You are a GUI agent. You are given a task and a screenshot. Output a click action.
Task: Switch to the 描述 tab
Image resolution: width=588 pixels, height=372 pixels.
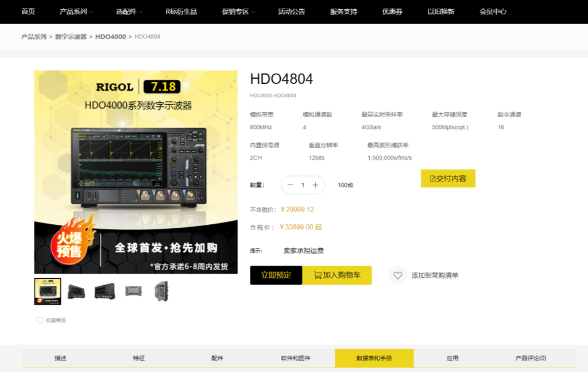tap(61, 358)
